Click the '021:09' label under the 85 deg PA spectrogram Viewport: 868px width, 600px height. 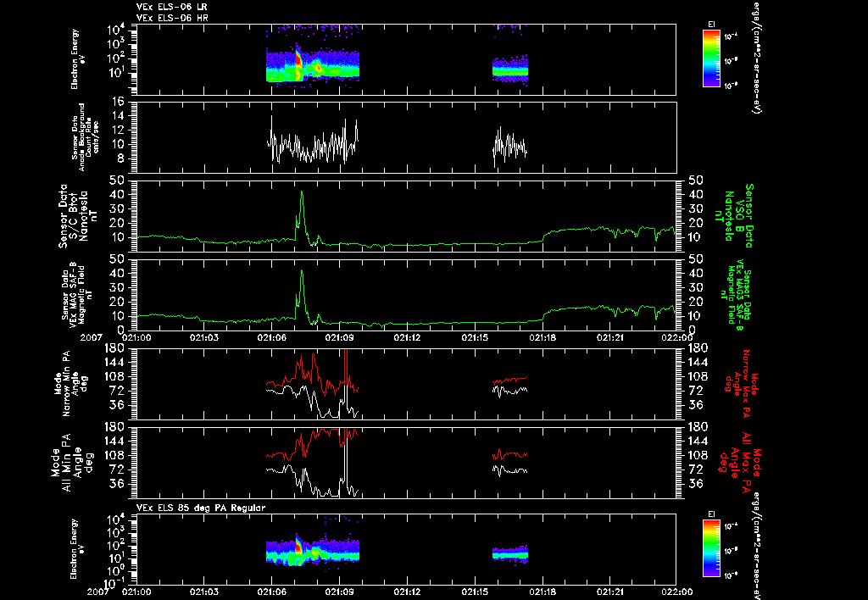point(339,592)
